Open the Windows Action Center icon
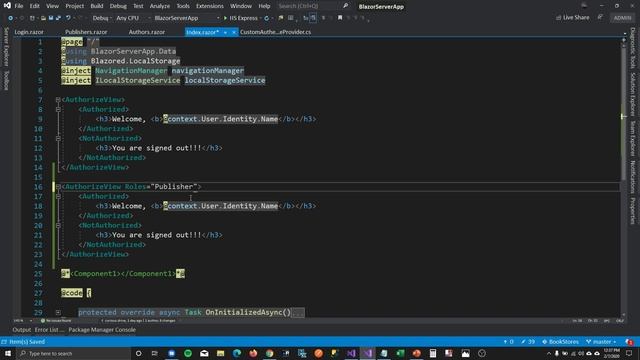 click(x=629, y=353)
